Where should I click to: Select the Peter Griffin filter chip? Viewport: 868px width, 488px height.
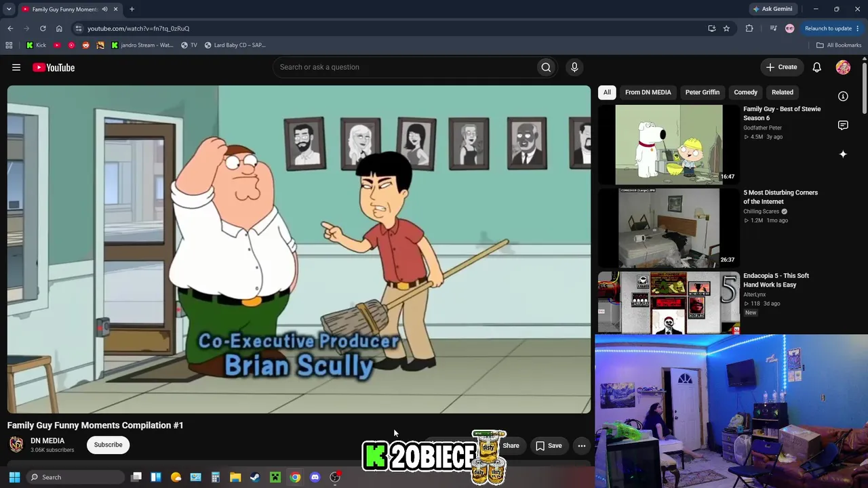tap(703, 92)
